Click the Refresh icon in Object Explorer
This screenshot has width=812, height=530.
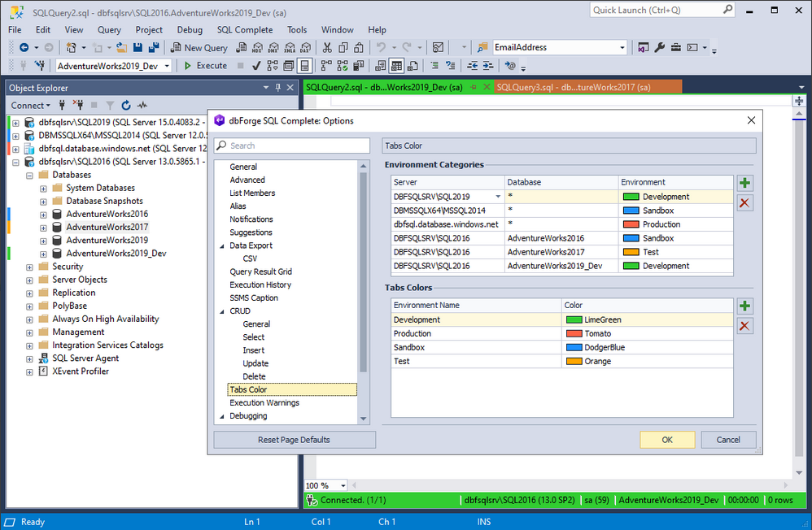tap(126, 105)
